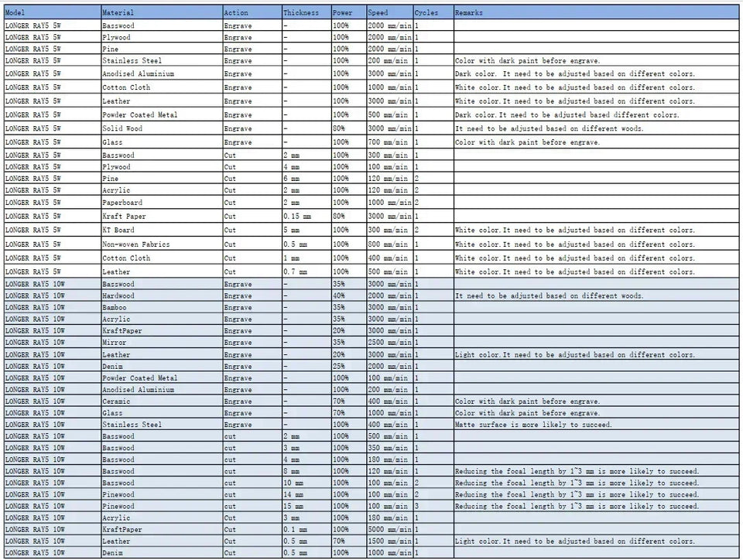Screen dimensions: 743x560
Task: Click the Matte surface remark for Stainless Steel
Action: (x=533, y=425)
